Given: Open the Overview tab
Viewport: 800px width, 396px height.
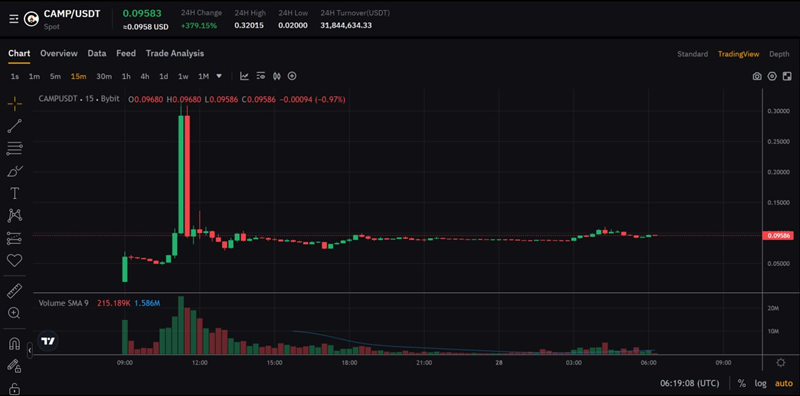Looking at the screenshot, I should click(x=59, y=53).
